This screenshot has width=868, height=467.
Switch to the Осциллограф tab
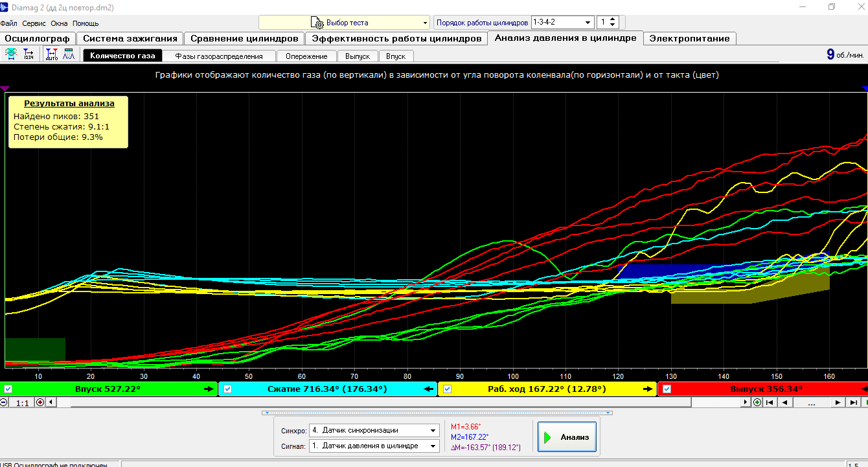37,38
